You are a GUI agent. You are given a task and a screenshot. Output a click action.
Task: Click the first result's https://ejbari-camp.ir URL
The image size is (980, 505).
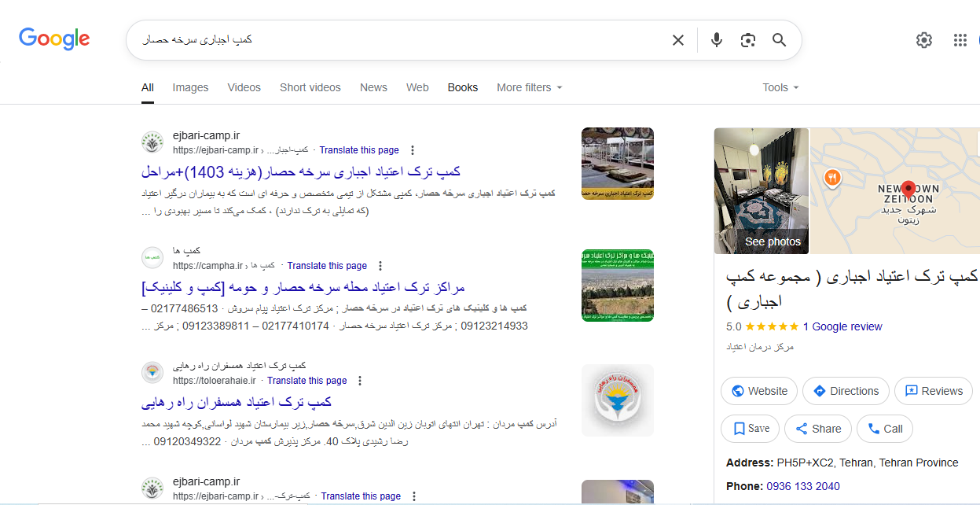pos(215,150)
